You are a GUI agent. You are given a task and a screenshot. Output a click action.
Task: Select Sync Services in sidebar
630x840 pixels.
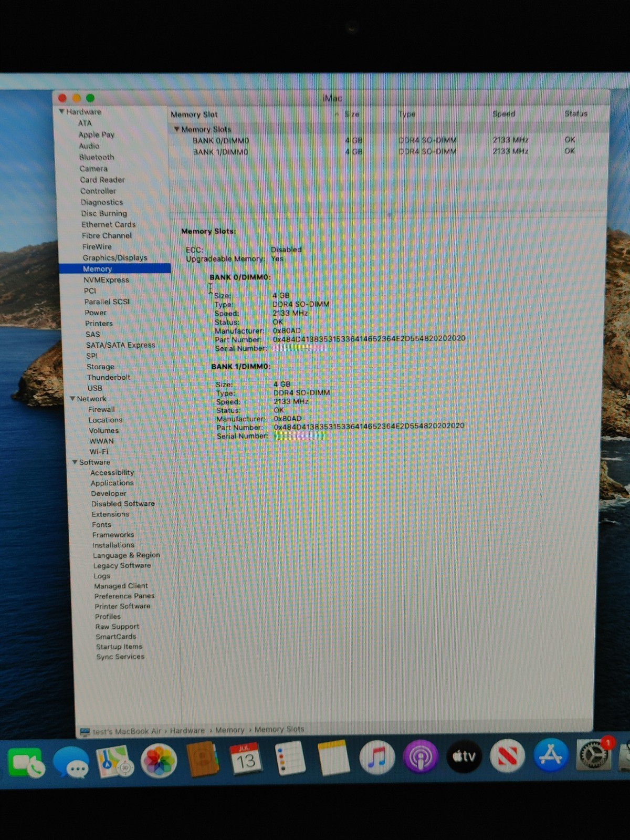click(x=120, y=657)
